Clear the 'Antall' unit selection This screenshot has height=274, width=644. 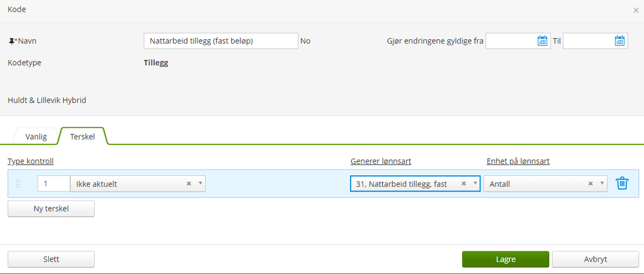click(590, 184)
